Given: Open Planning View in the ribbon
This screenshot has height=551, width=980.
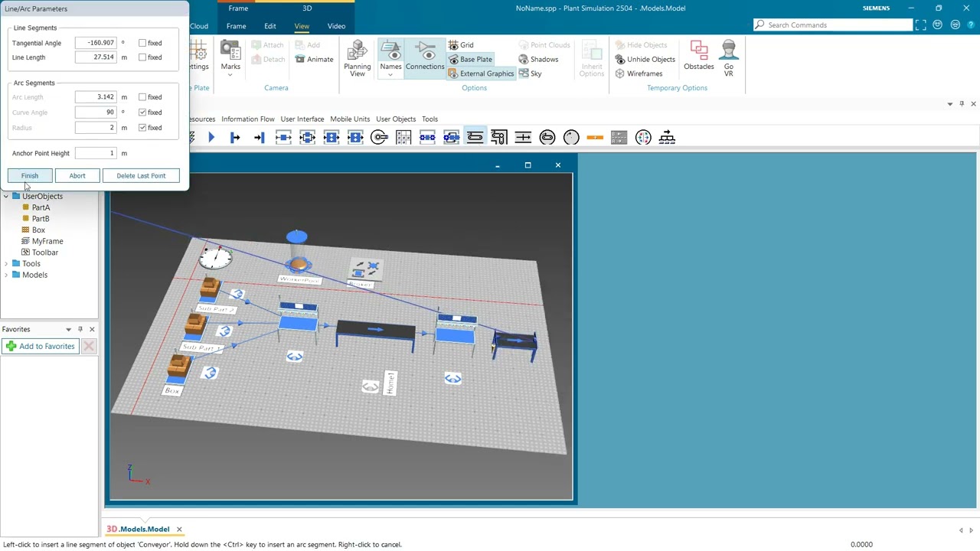Looking at the screenshot, I should pyautogui.click(x=358, y=58).
